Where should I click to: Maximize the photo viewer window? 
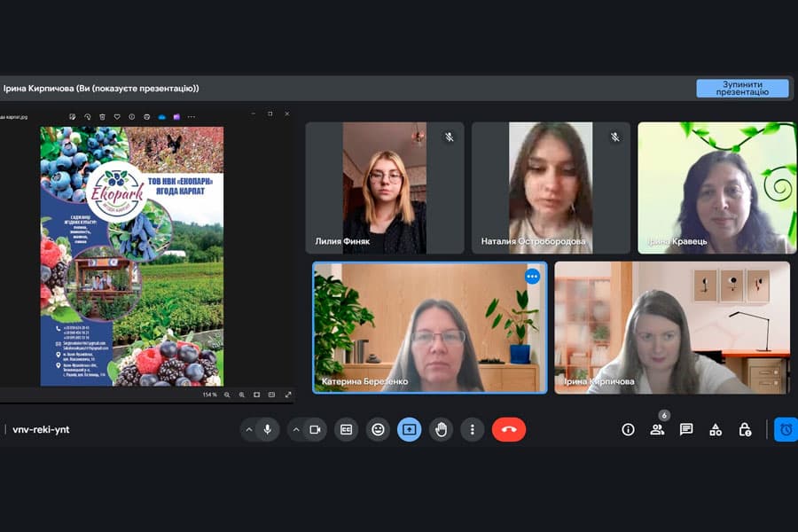click(x=270, y=114)
